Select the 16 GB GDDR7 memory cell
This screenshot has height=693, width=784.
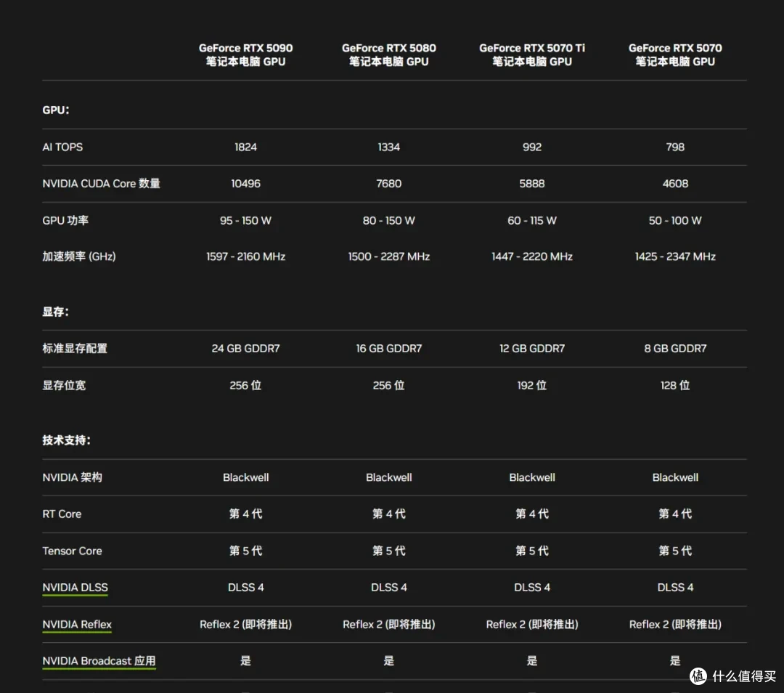388,349
